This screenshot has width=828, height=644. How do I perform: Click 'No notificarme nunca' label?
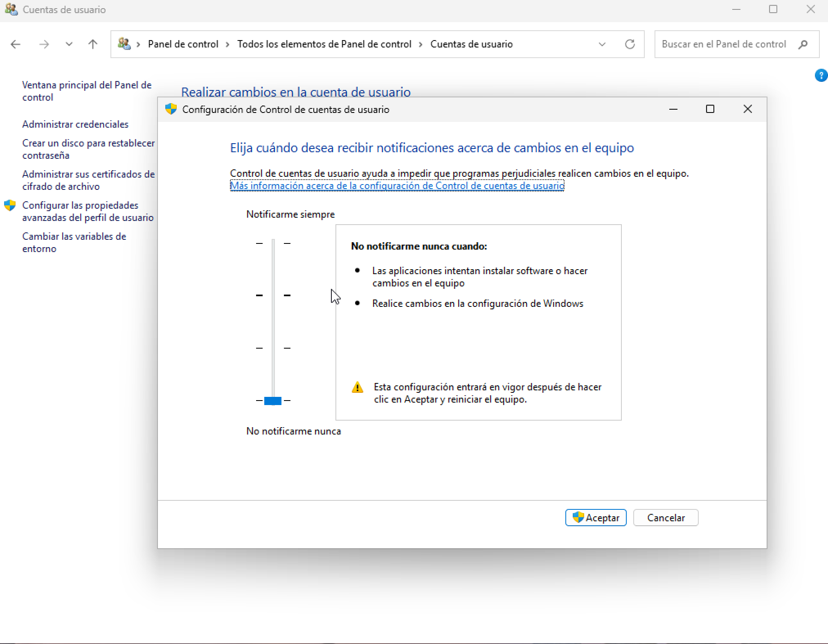[x=293, y=431]
